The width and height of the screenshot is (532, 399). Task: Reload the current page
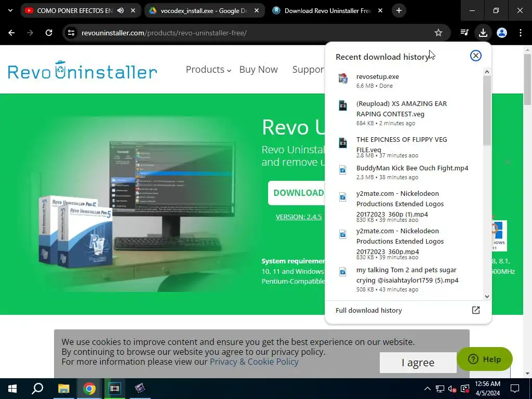pyautogui.click(x=49, y=33)
